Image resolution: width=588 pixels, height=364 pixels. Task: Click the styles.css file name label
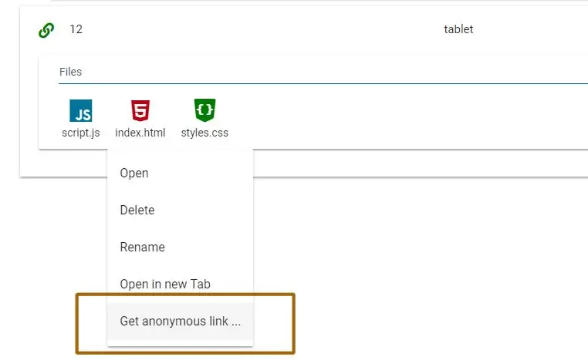tap(204, 133)
